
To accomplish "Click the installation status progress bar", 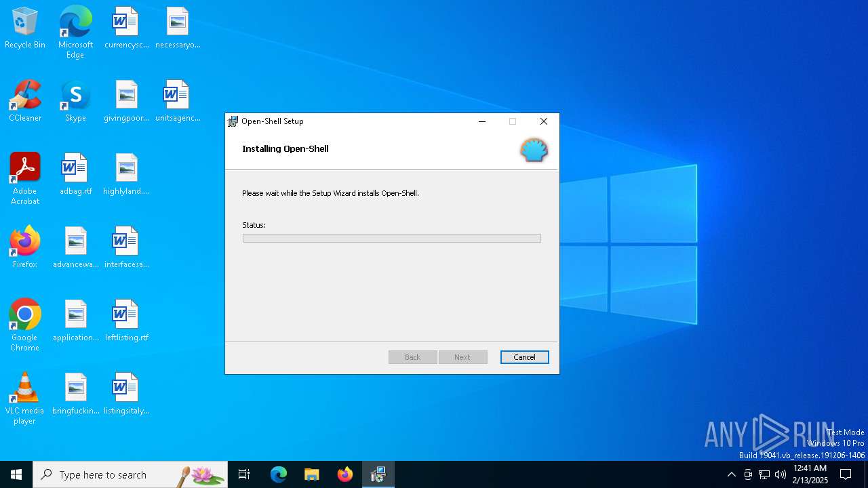I will point(392,239).
